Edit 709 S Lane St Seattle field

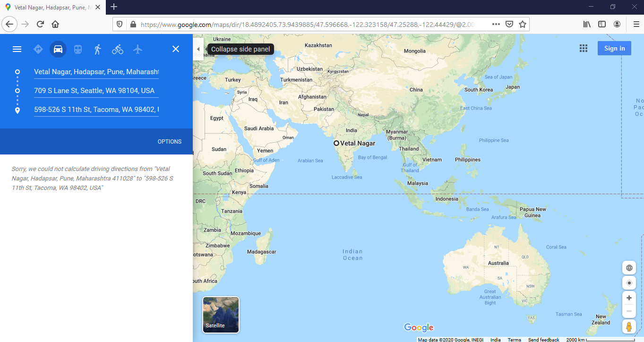[x=96, y=91]
